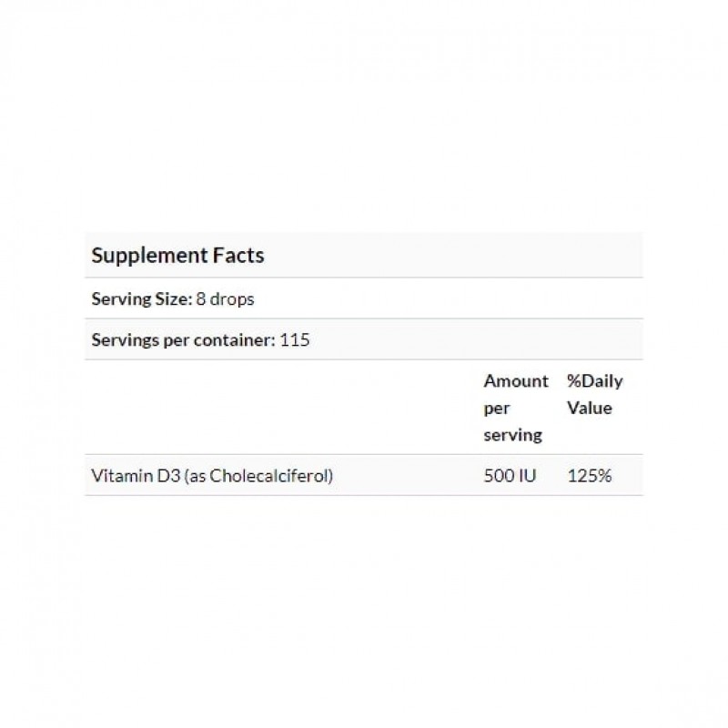Click the word Facts in the heading
Viewport: 728px width, 728px height.
[x=238, y=255]
